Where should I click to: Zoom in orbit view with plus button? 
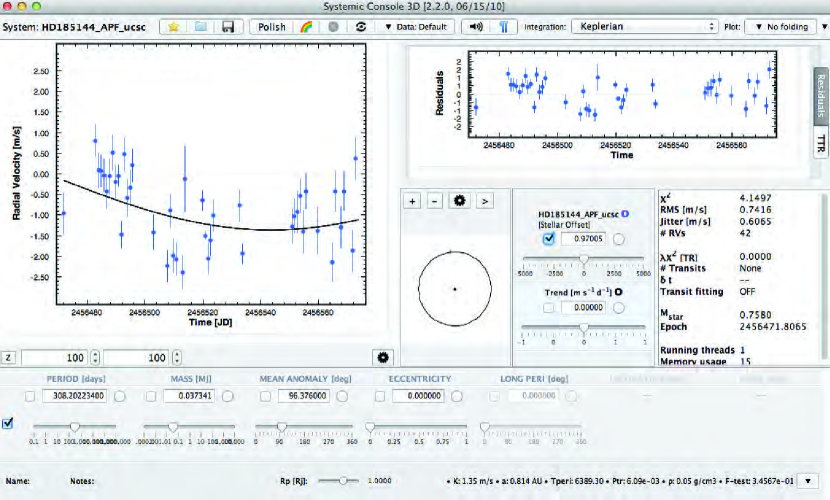412,201
